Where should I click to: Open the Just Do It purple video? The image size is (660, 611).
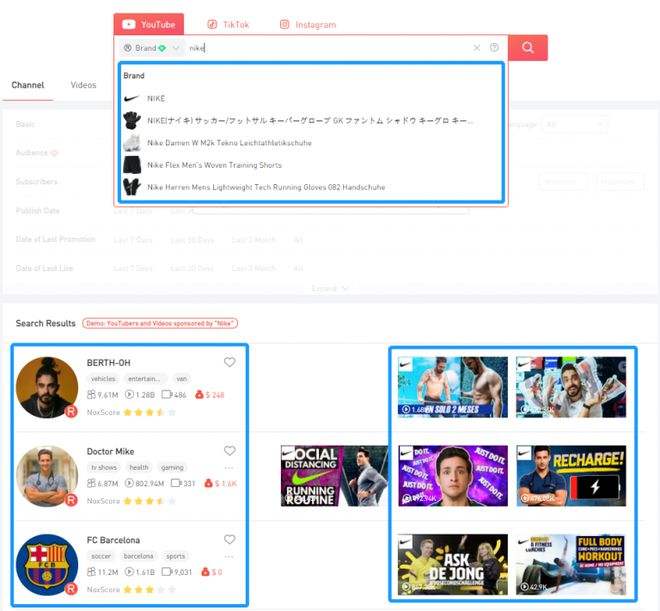pyautogui.click(x=453, y=476)
